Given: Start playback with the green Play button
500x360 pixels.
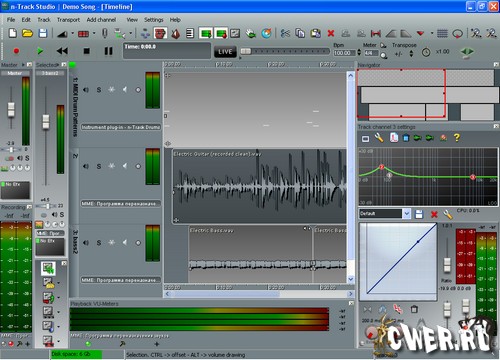Looking at the screenshot, I should point(40,51).
